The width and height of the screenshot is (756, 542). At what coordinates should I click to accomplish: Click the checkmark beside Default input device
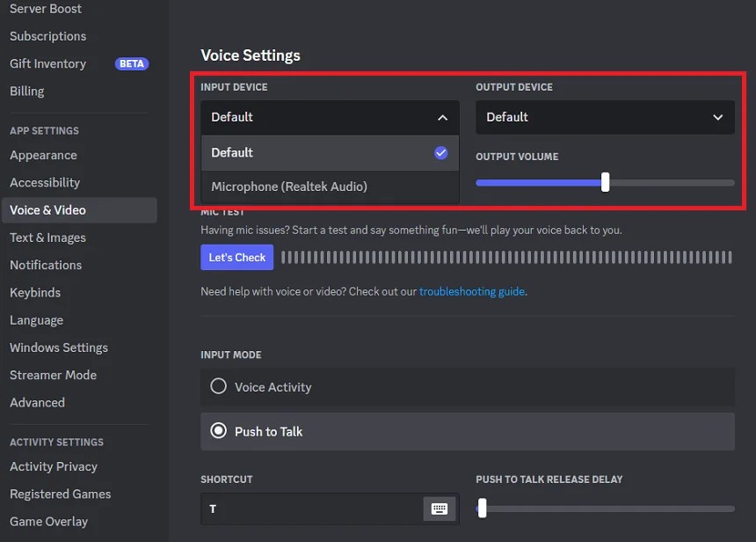click(441, 153)
